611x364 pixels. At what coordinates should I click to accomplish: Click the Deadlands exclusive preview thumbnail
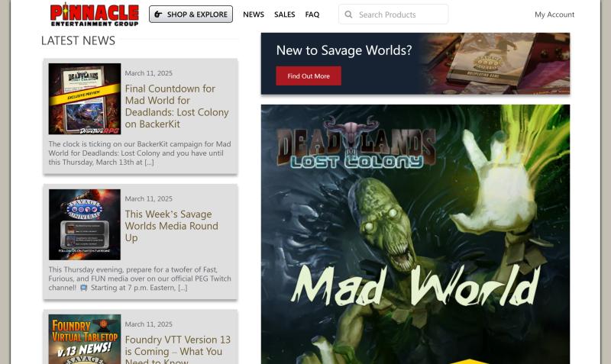point(85,99)
